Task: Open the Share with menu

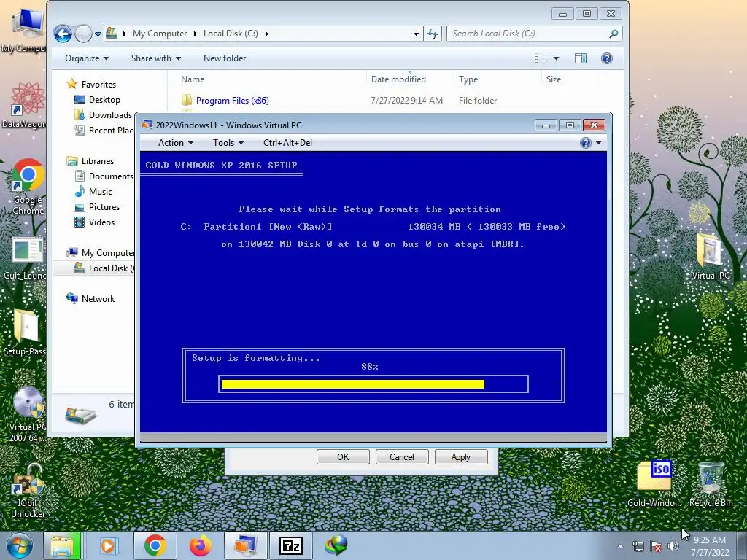Action: pos(156,58)
